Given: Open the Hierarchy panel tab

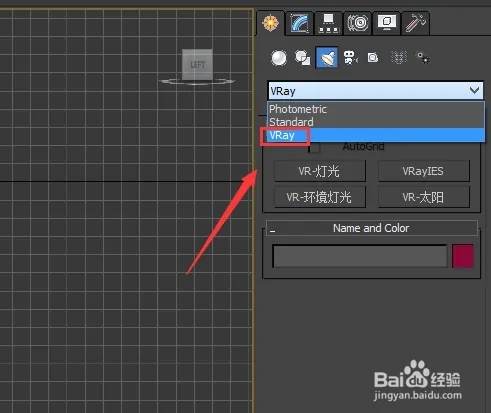Looking at the screenshot, I should pyautogui.click(x=328, y=23).
